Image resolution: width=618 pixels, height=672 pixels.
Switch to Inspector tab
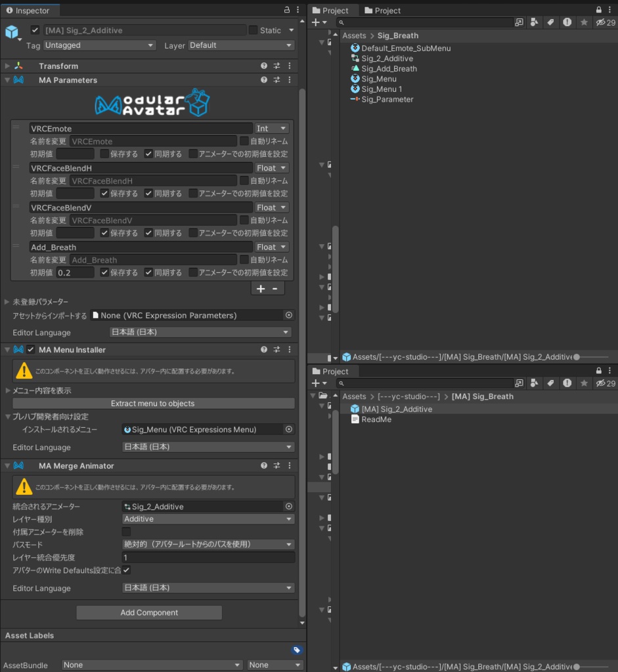pos(29,10)
